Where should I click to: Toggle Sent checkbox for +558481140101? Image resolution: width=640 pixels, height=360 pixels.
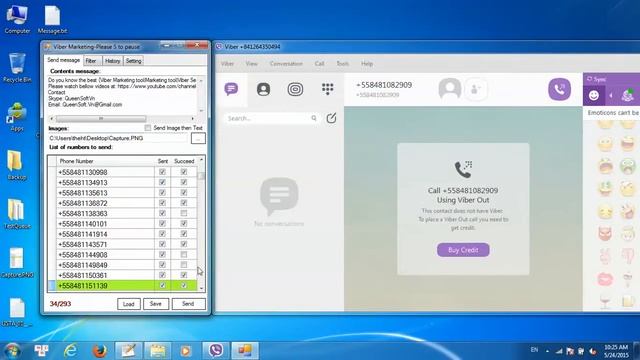pyautogui.click(x=162, y=224)
